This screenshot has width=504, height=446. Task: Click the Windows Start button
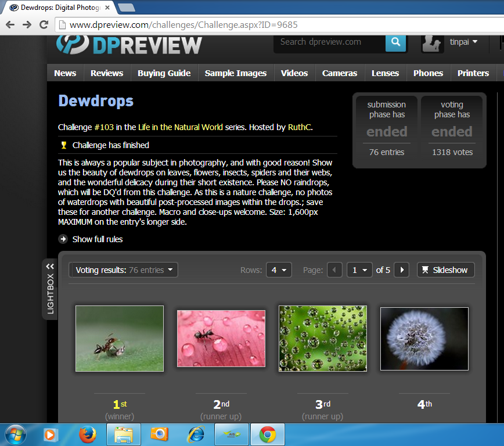16,434
